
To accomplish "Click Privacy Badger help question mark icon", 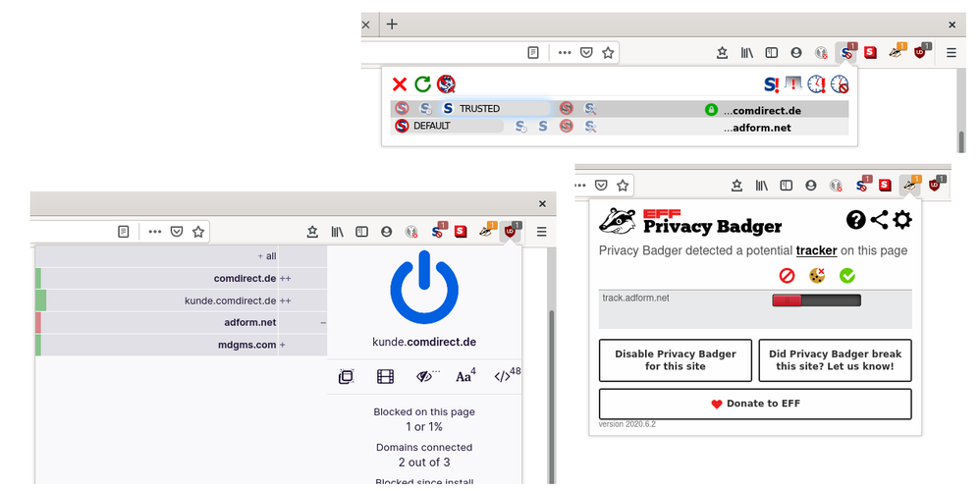I will 856,220.
